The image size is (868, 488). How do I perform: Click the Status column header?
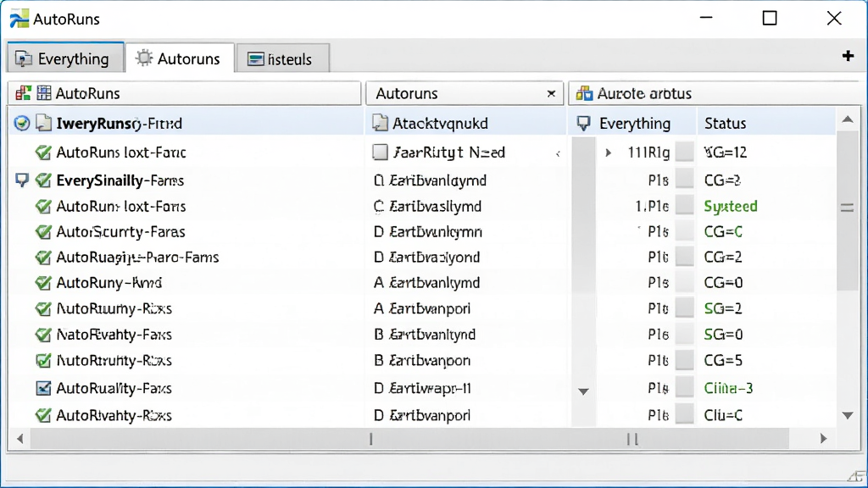coord(765,123)
